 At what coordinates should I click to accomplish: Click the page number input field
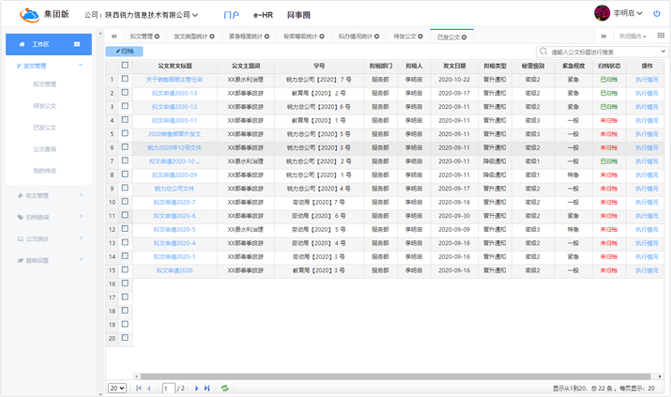click(x=168, y=388)
